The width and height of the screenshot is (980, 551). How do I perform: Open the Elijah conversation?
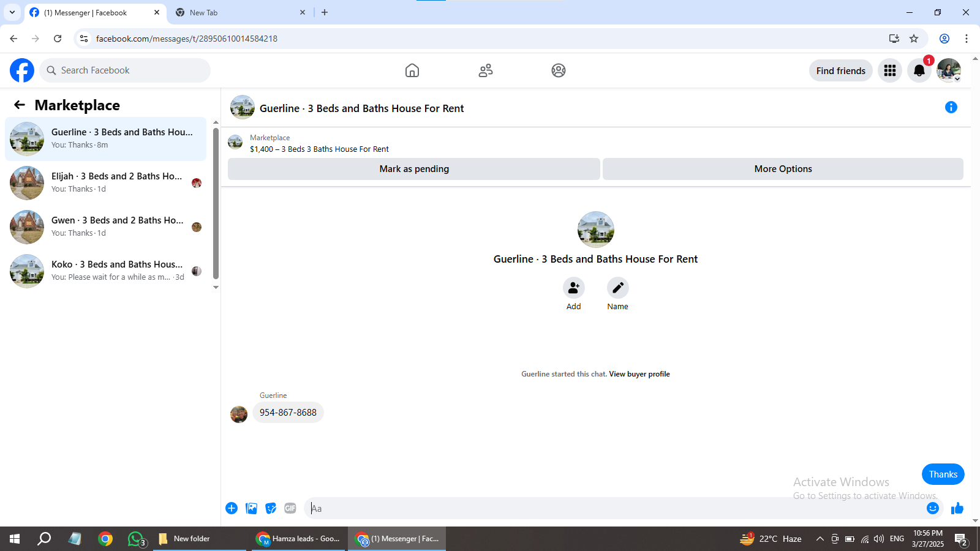point(106,183)
